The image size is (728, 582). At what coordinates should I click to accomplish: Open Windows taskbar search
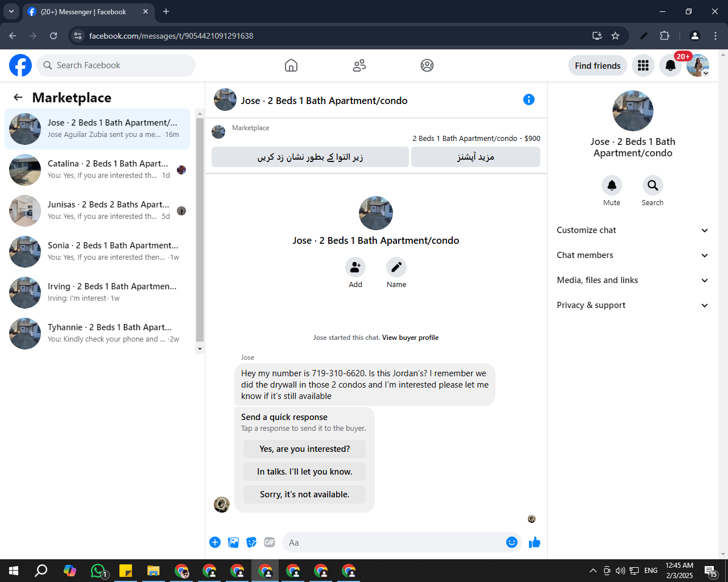(x=41, y=571)
